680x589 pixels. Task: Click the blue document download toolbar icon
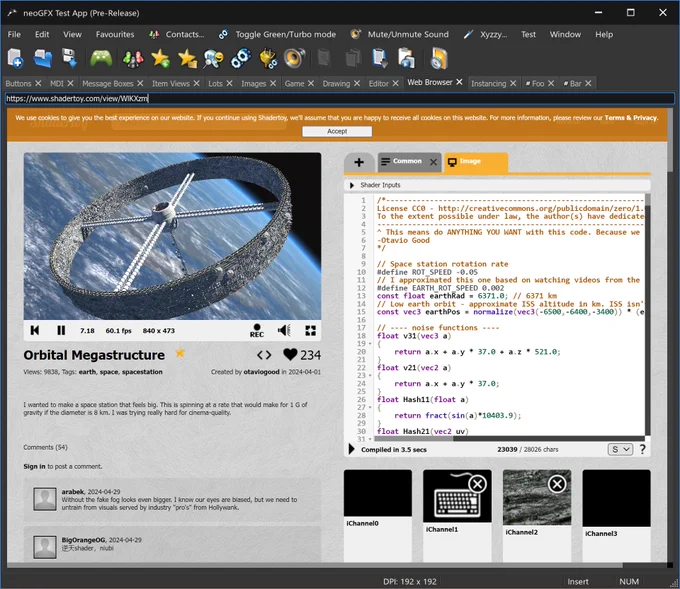pyautogui.click(x=379, y=59)
